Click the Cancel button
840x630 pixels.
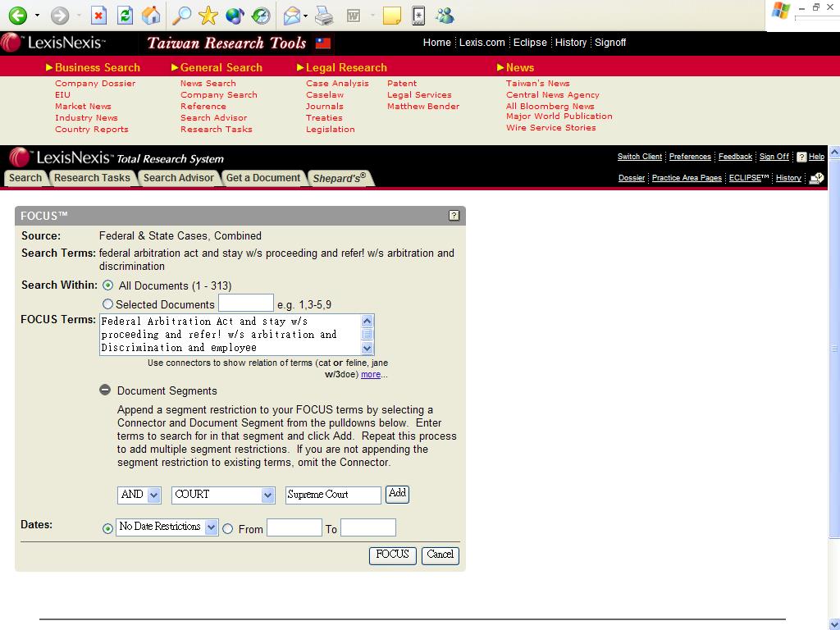click(441, 555)
